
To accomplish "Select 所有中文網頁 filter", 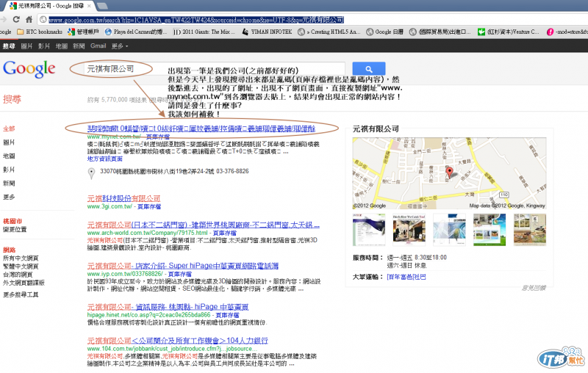I will tap(21, 258).
